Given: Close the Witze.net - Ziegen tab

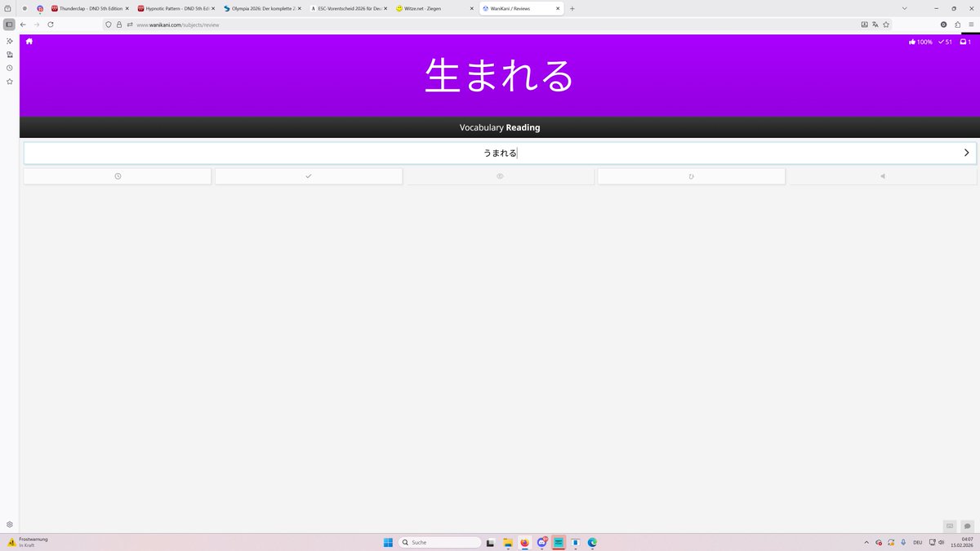Looking at the screenshot, I should tap(471, 8).
